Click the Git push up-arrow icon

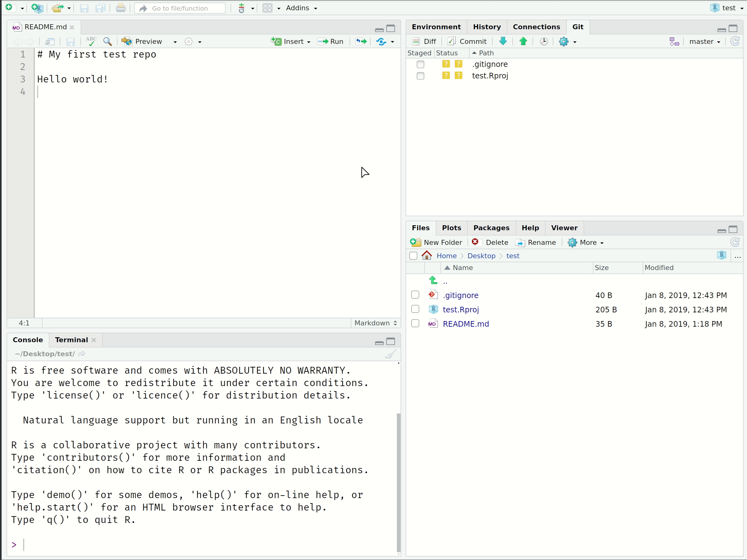(523, 41)
